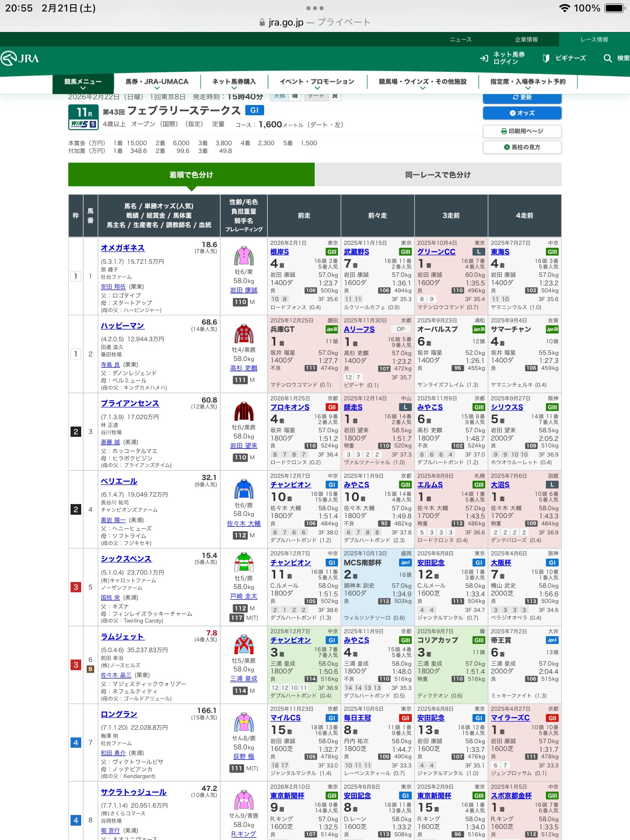This screenshot has height=840, width=630.
Task: Open the 企業情報 tab
Action: pos(526,39)
